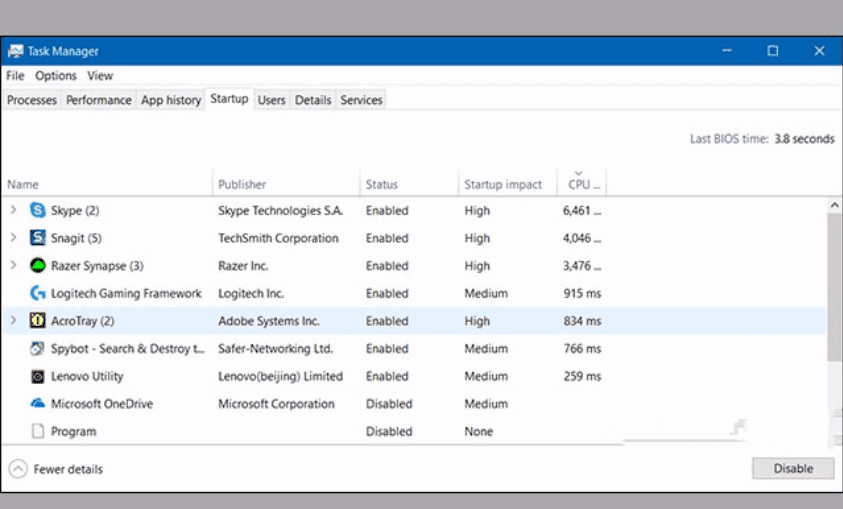Click the blank Program file icon
843x509 pixels.
click(38, 431)
